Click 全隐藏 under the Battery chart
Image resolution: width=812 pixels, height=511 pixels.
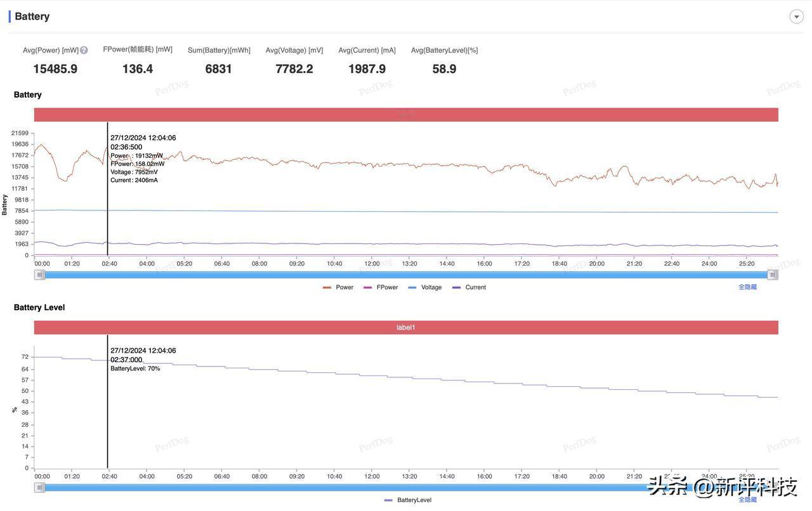(747, 287)
